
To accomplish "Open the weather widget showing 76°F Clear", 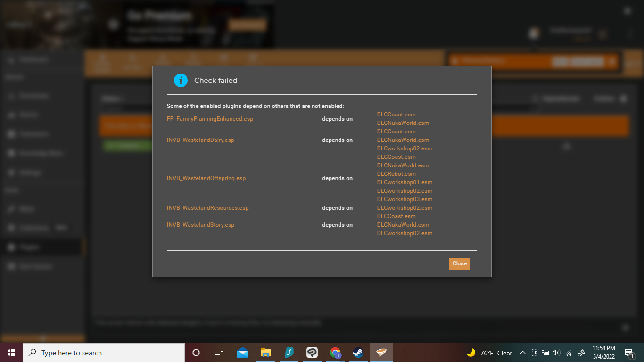I will [489, 353].
